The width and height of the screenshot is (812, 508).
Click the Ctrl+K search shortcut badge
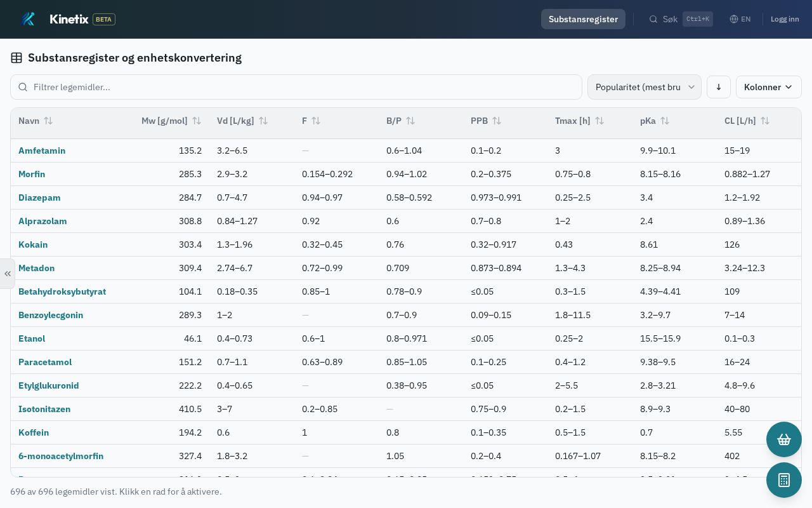698,19
